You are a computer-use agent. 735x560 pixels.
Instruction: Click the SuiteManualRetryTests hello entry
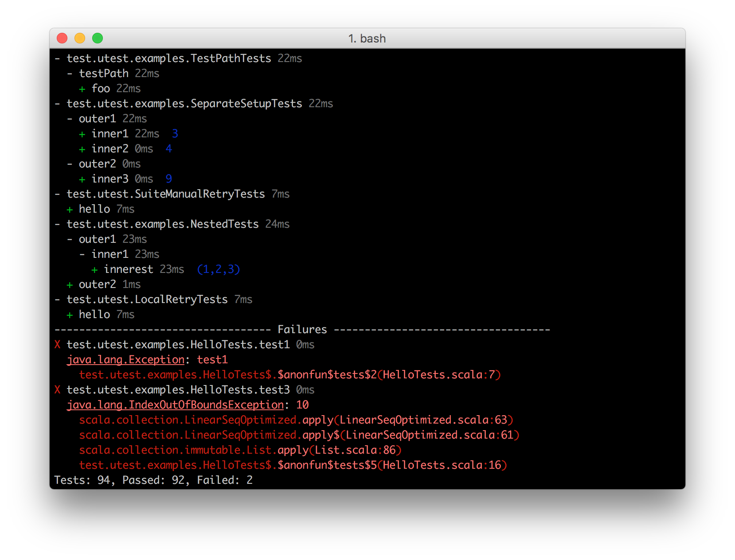pos(94,209)
